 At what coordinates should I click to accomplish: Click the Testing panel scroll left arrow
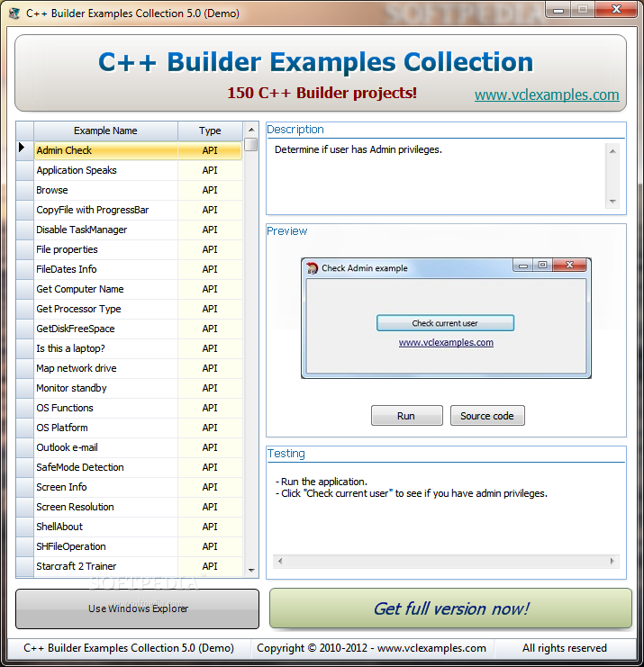point(279,561)
